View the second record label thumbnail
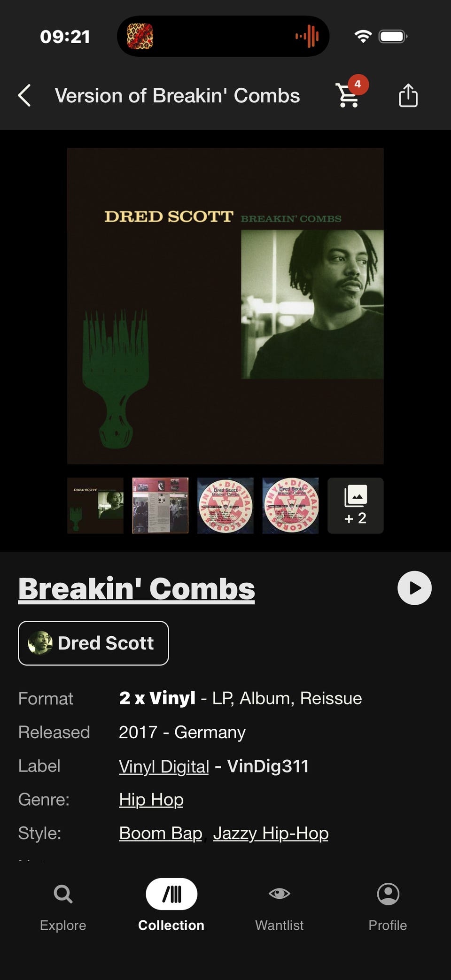 coord(290,506)
